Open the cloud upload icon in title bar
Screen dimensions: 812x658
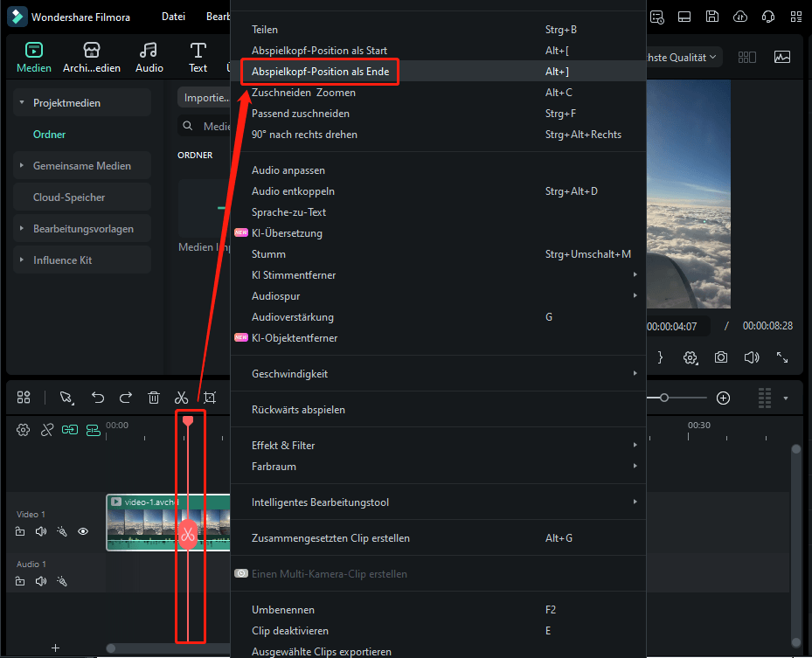point(740,17)
